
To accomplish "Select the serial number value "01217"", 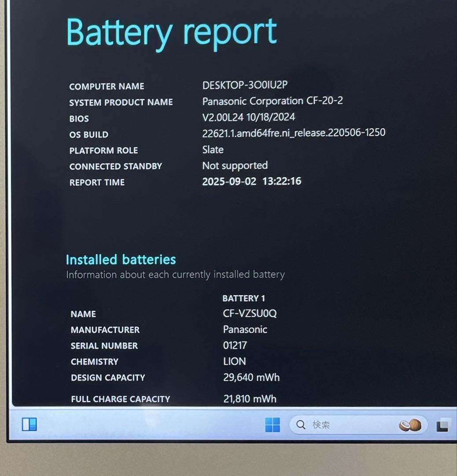I will pyautogui.click(x=235, y=345).
